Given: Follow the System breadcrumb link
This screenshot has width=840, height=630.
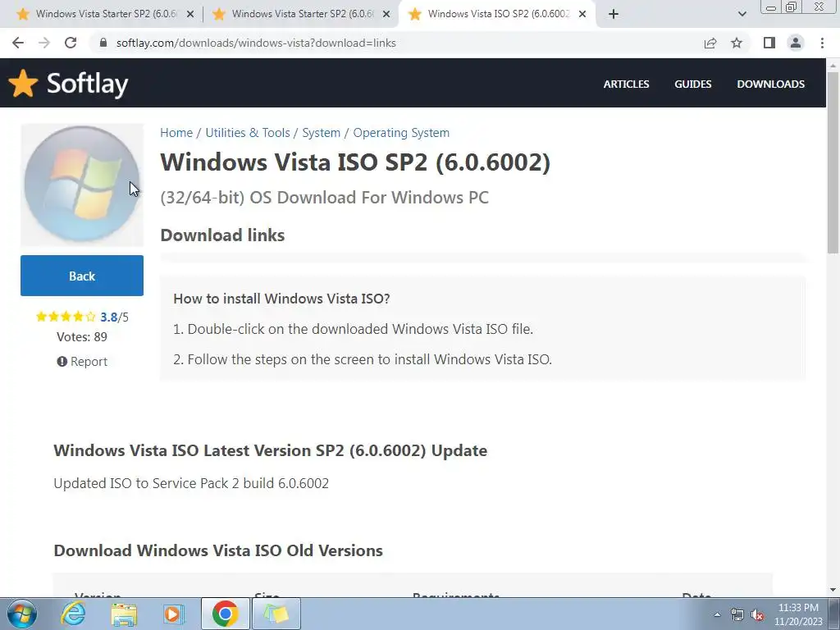Looking at the screenshot, I should click(x=321, y=133).
